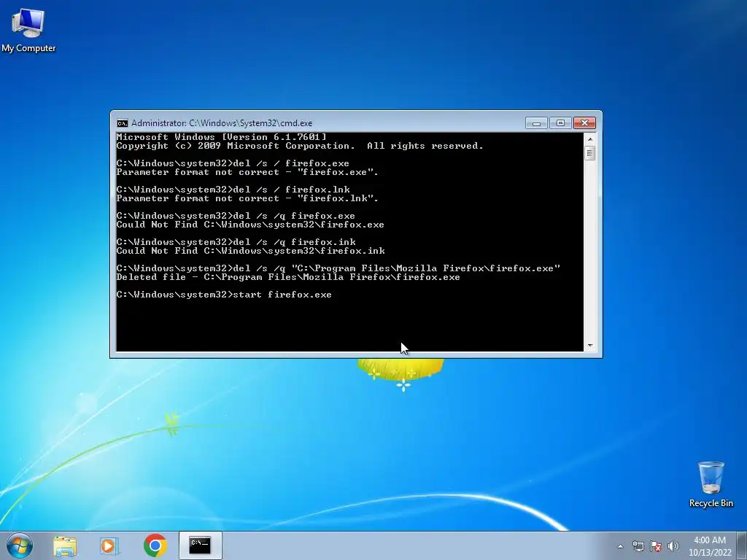Close the cmd.exe window

(x=584, y=123)
